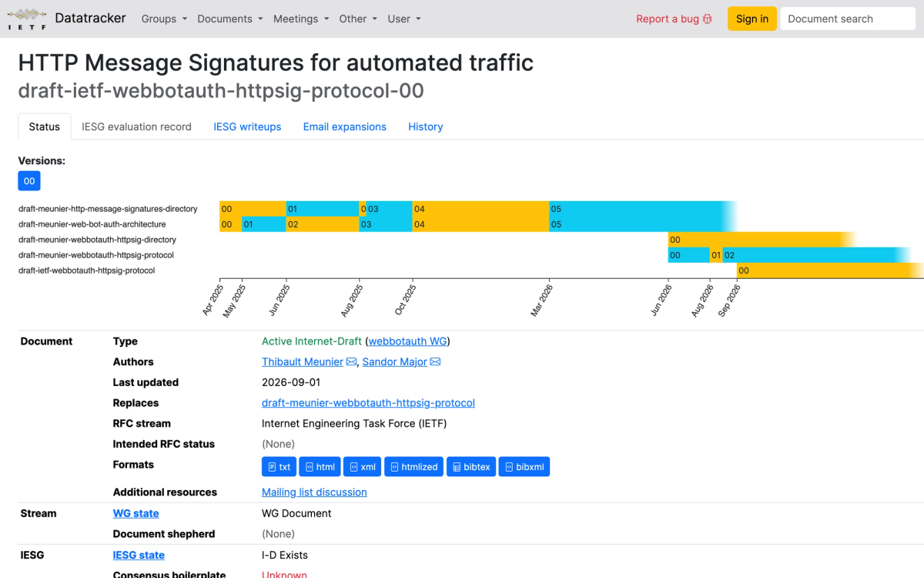Expand the User dropdown menu
The image size is (924, 578).
click(404, 18)
